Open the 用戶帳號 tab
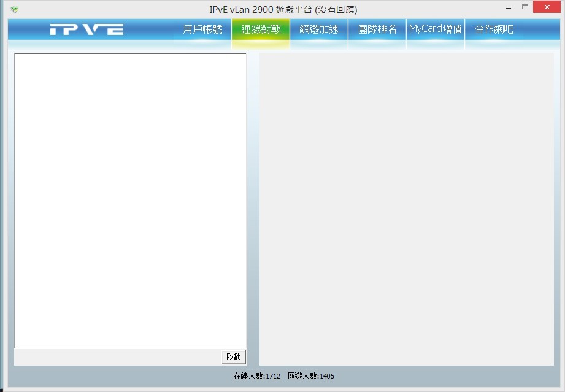This screenshot has height=392, width=565. coord(202,29)
